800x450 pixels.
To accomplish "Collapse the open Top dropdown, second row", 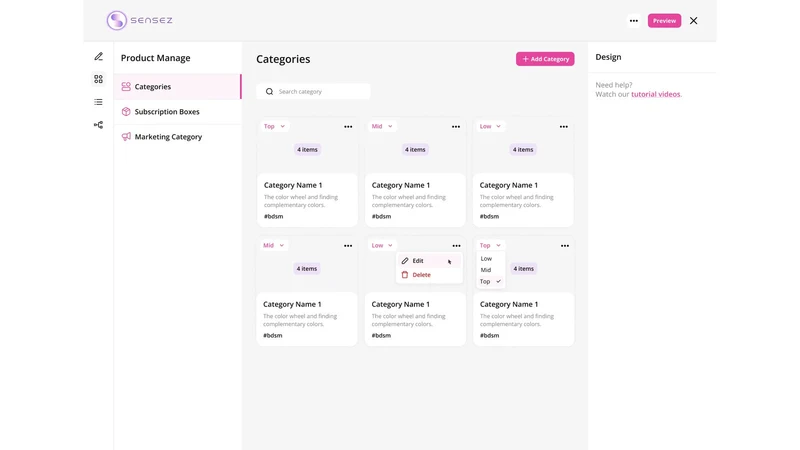I will (490, 245).
